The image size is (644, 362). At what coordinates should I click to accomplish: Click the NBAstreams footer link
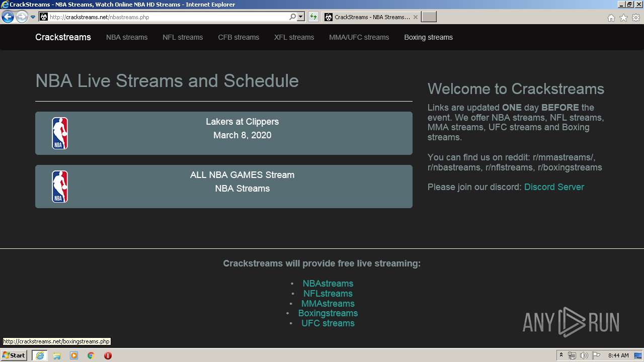click(x=328, y=284)
